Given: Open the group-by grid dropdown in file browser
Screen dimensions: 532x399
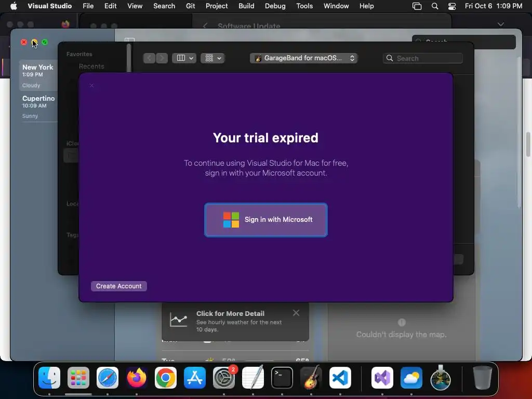Looking at the screenshot, I should pyautogui.click(x=212, y=58).
